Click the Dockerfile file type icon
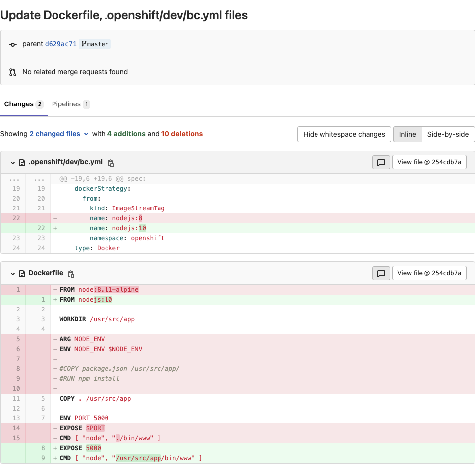 (22, 274)
